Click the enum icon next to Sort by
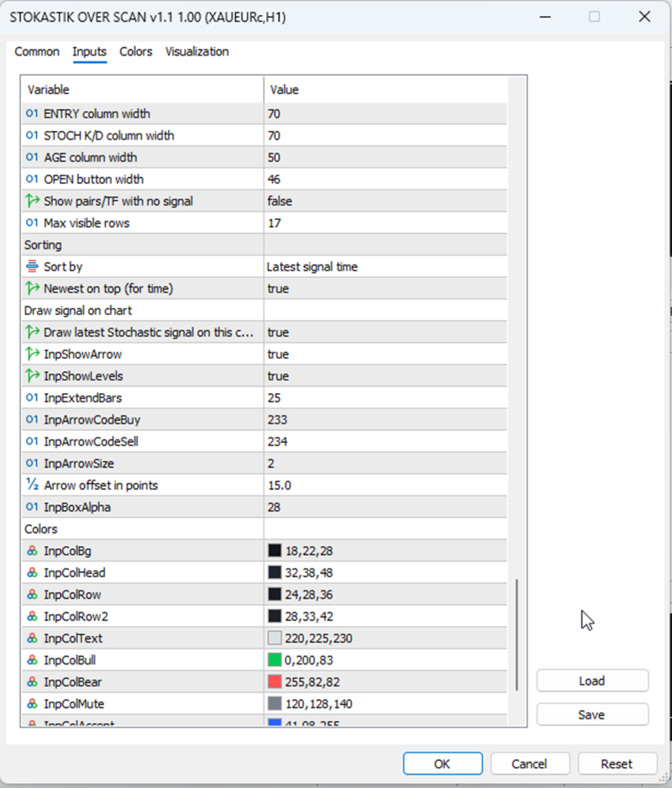The height and width of the screenshot is (788, 672). pos(32,266)
